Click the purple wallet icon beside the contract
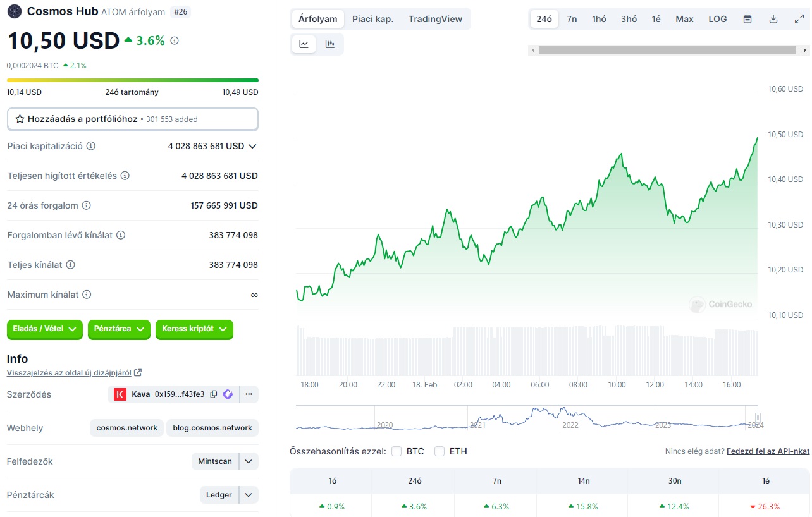This screenshot has height=517, width=812. (228, 394)
